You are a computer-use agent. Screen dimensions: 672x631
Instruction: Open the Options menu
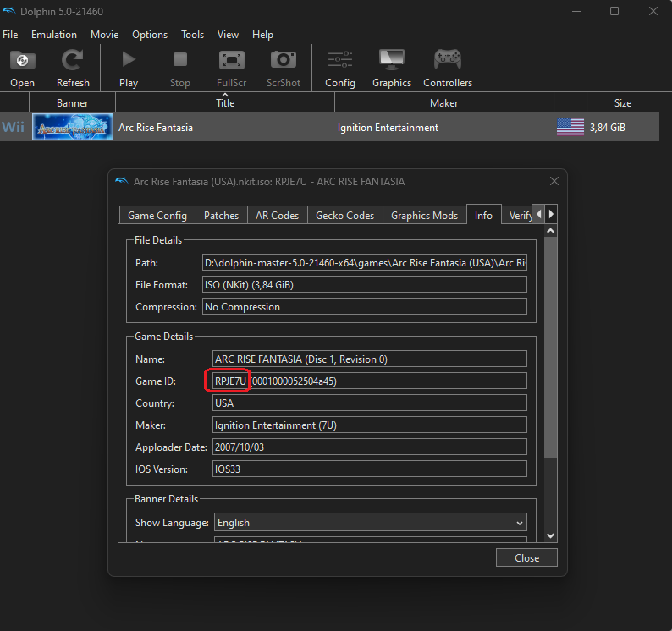150,35
